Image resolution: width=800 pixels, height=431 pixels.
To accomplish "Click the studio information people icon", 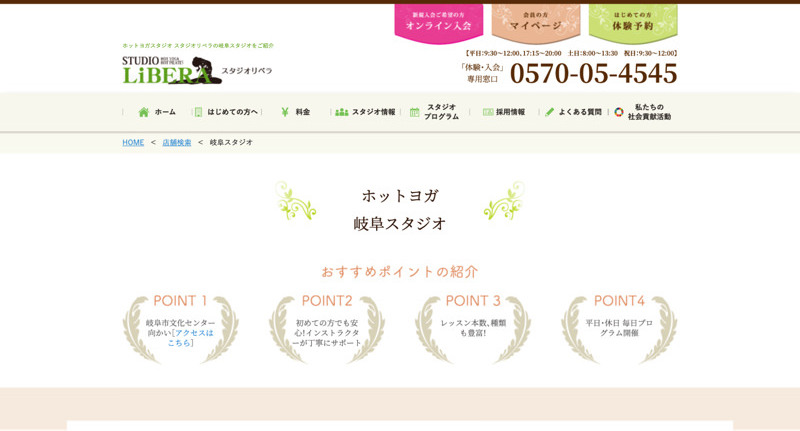I will tap(342, 112).
